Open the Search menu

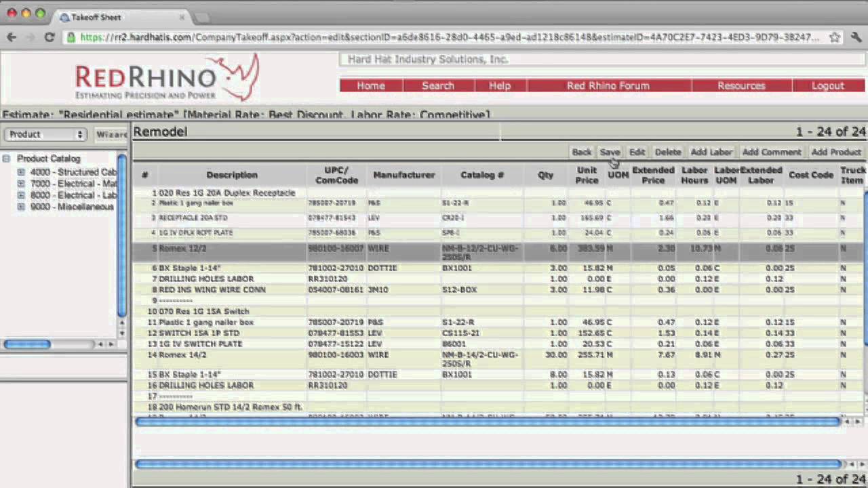coord(438,85)
